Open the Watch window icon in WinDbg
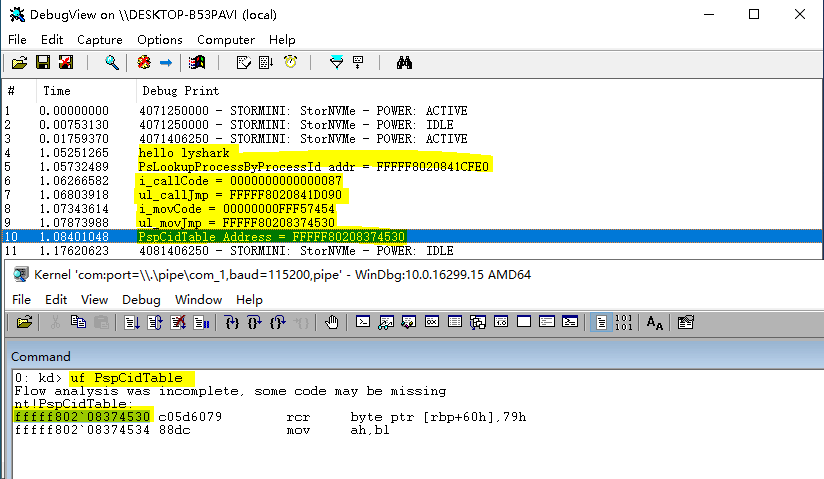Image resolution: width=824 pixels, height=479 pixels. coord(386,322)
